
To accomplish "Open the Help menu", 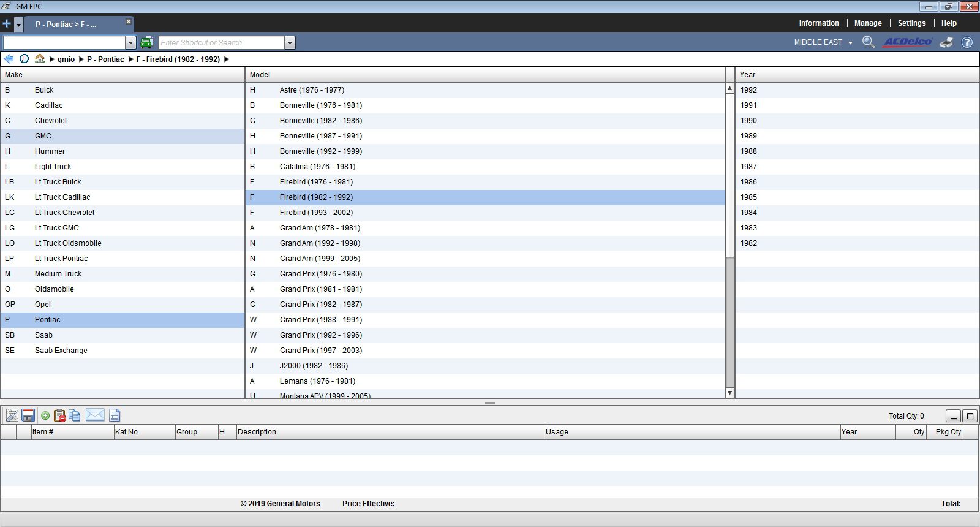I will (949, 23).
